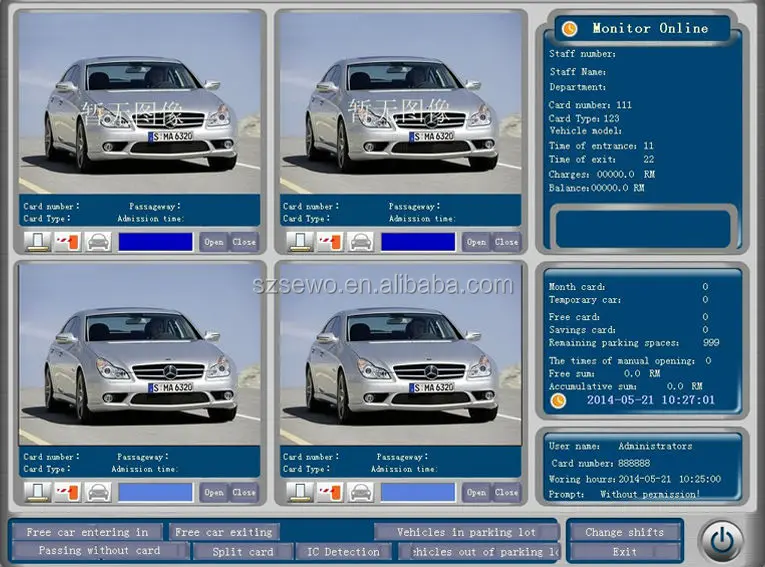765x567 pixels.
Task: Close the gate for the bottom-left camera
Action: point(244,492)
